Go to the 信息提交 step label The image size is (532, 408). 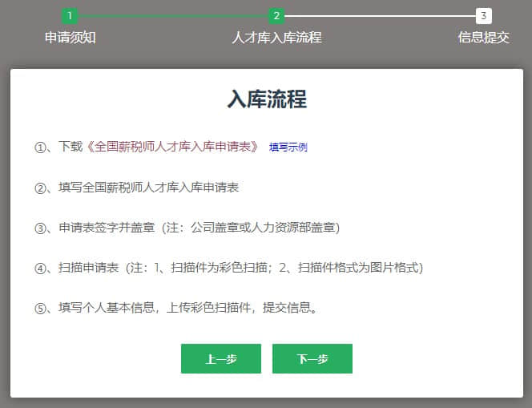(x=483, y=38)
